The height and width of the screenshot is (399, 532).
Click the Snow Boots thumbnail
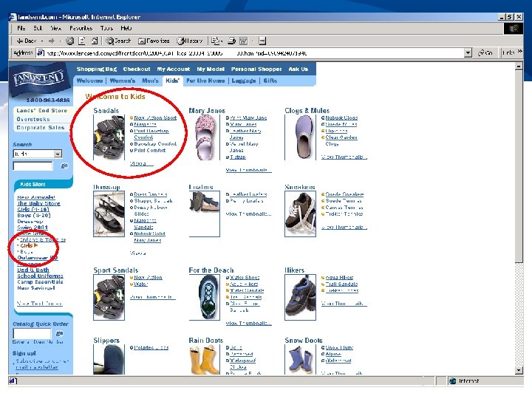click(300, 360)
